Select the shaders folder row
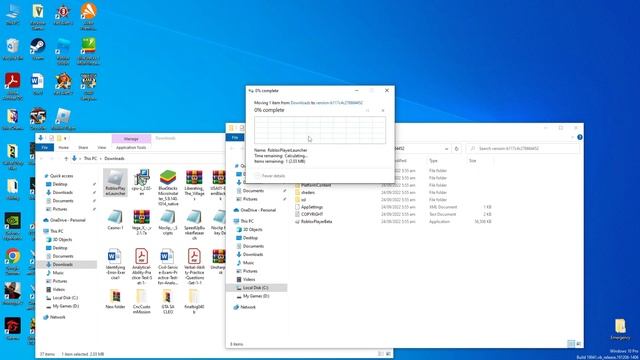 pyautogui.click(x=393, y=192)
